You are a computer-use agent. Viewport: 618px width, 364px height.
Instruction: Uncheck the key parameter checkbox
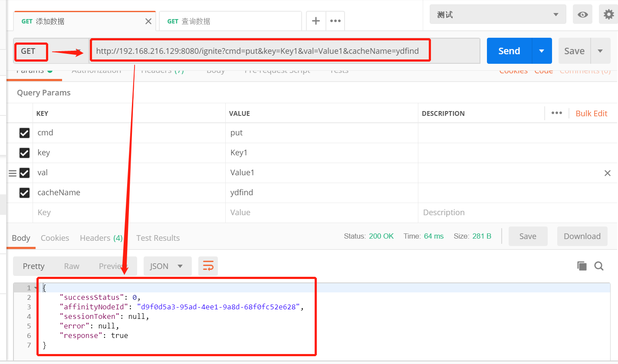click(x=24, y=153)
